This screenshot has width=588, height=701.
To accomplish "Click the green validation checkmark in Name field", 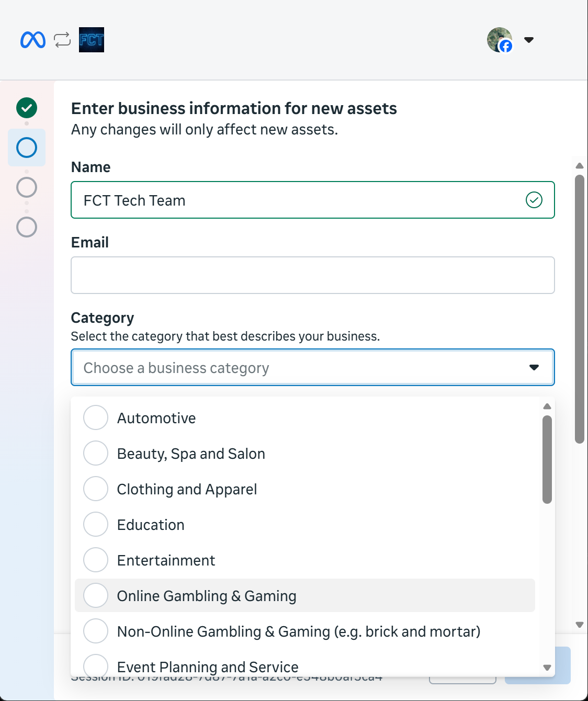I will pos(534,200).
